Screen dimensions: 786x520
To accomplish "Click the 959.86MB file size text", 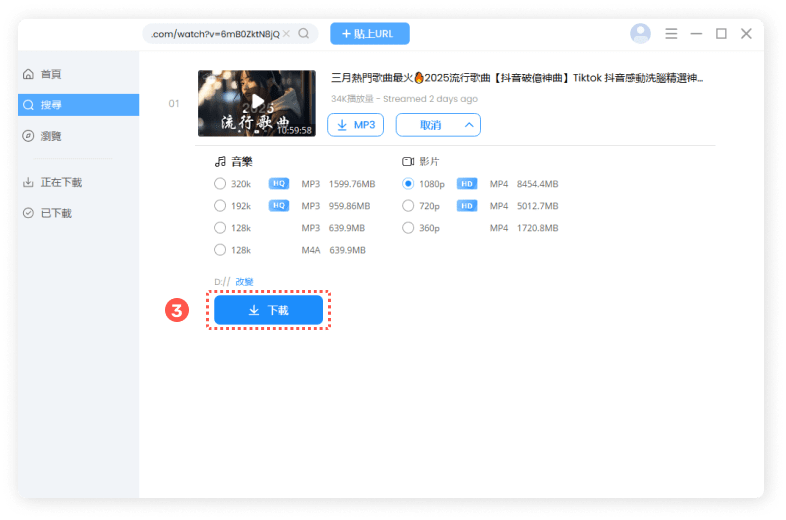I will coord(349,206).
